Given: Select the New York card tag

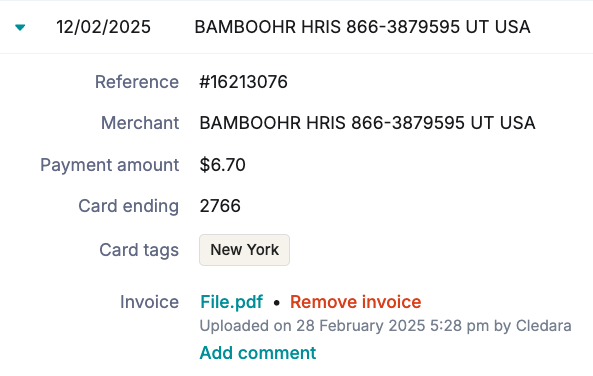Looking at the screenshot, I should 244,250.
